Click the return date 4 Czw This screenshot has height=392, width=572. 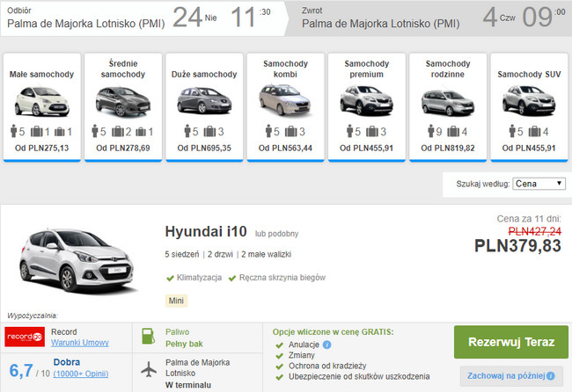499,17
